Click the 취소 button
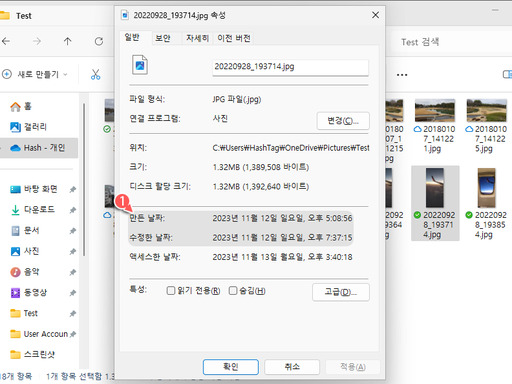 [292, 367]
